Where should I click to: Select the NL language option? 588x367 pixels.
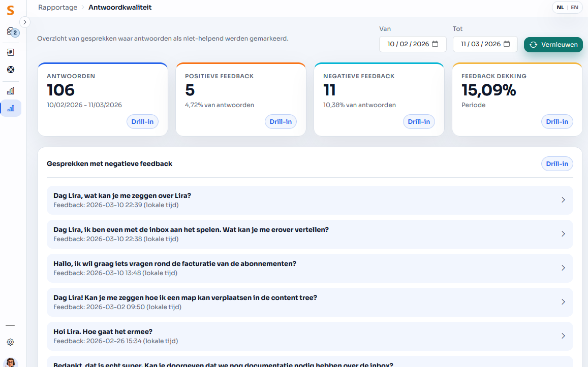(560, 7)
